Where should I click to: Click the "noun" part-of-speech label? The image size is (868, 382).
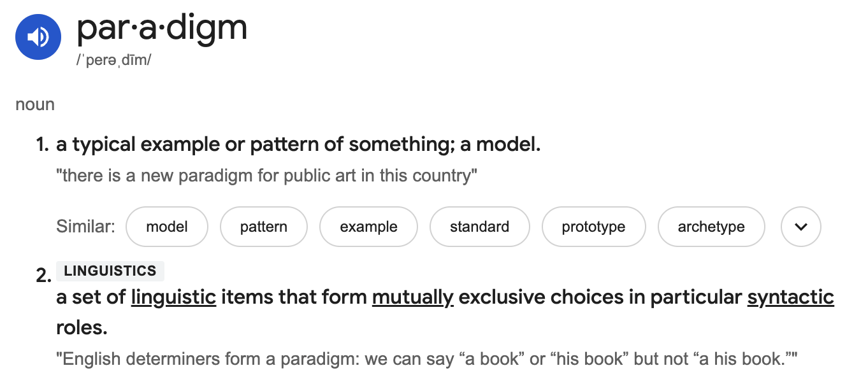tap(35, 104)
